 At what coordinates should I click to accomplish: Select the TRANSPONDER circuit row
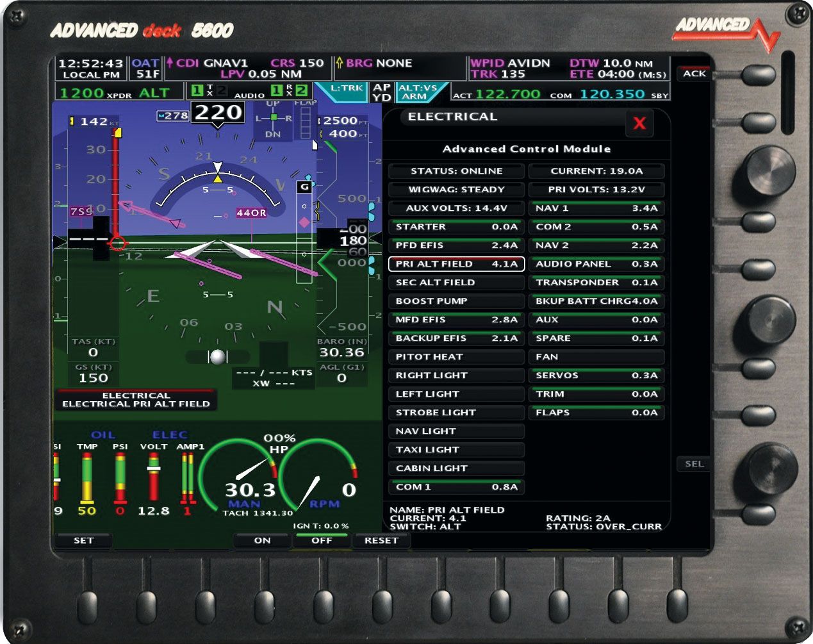pos(596,283)
